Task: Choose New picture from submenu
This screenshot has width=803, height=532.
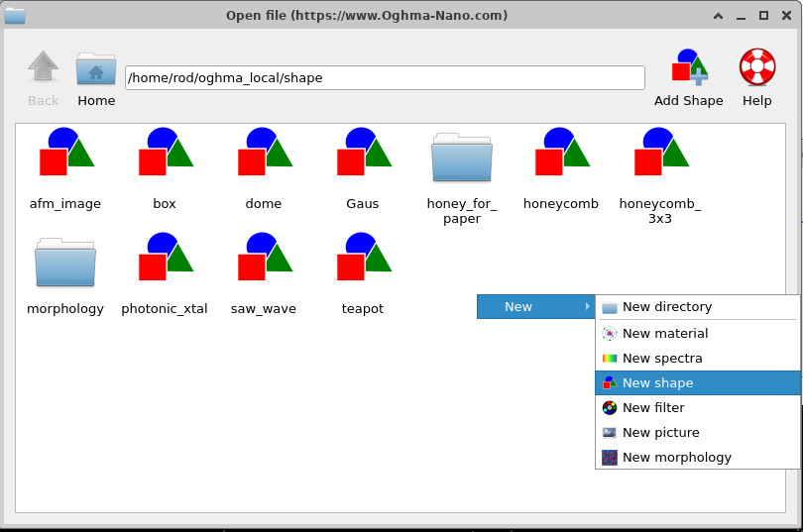Action: pyautogui.click(x=698, y=432)
